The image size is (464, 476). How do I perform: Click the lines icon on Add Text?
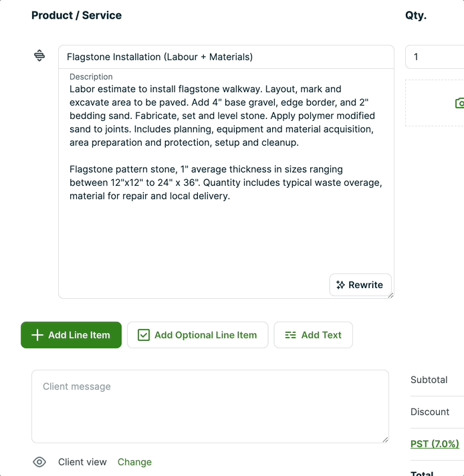290,335
